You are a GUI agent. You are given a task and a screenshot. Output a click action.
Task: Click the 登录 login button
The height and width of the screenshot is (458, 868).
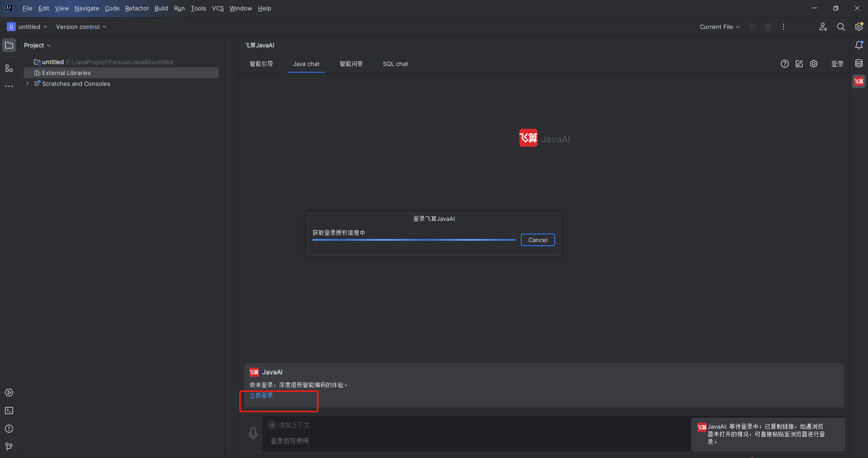(837, 64)
